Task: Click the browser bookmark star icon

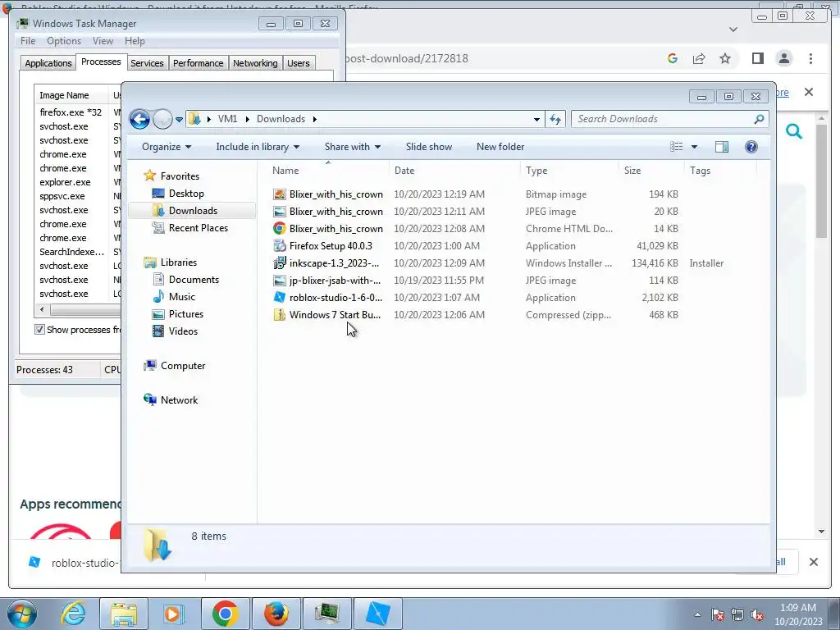Action: tap(725, 58)
